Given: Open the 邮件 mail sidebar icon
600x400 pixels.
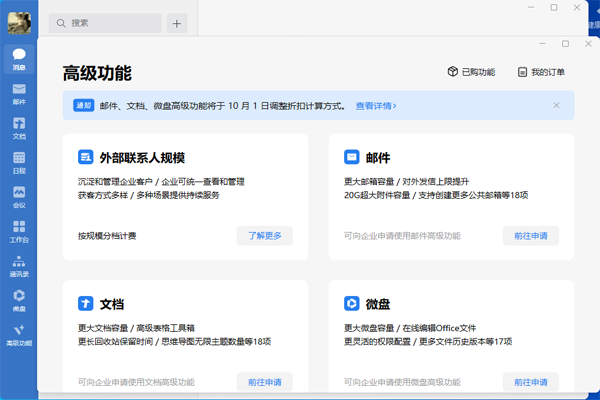Looking at the screenshot, I should [19, 94].
